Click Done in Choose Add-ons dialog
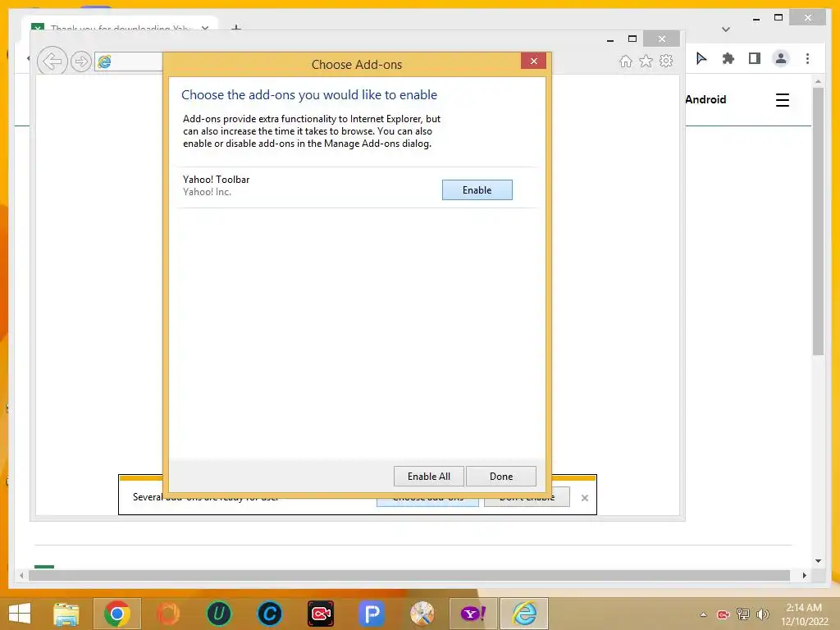 click(501, 477)
